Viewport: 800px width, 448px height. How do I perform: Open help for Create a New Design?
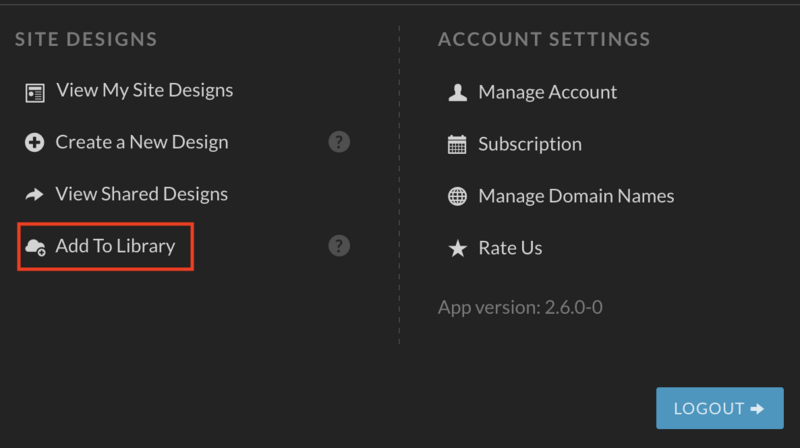[339, 142]
